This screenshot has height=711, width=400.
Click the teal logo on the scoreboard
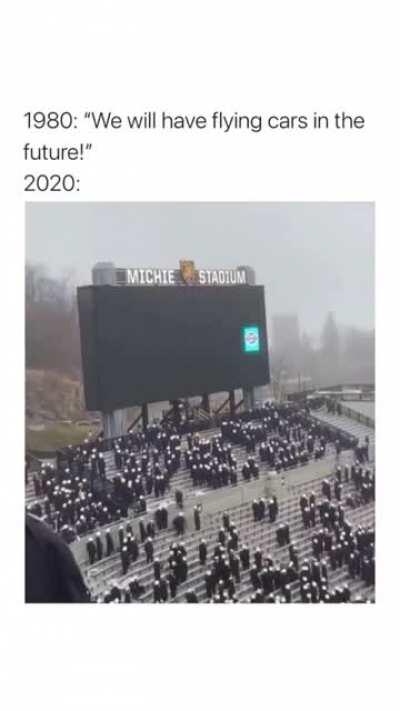(252, 339)
